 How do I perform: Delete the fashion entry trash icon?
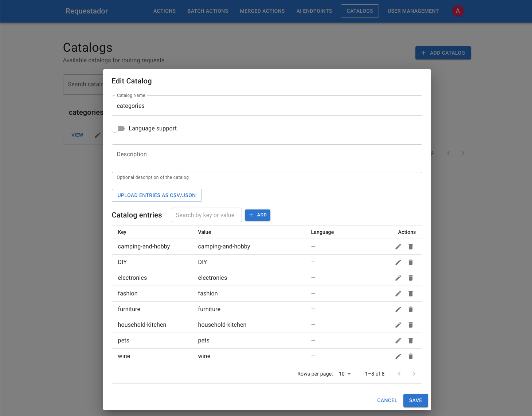(x=411, y=294)
